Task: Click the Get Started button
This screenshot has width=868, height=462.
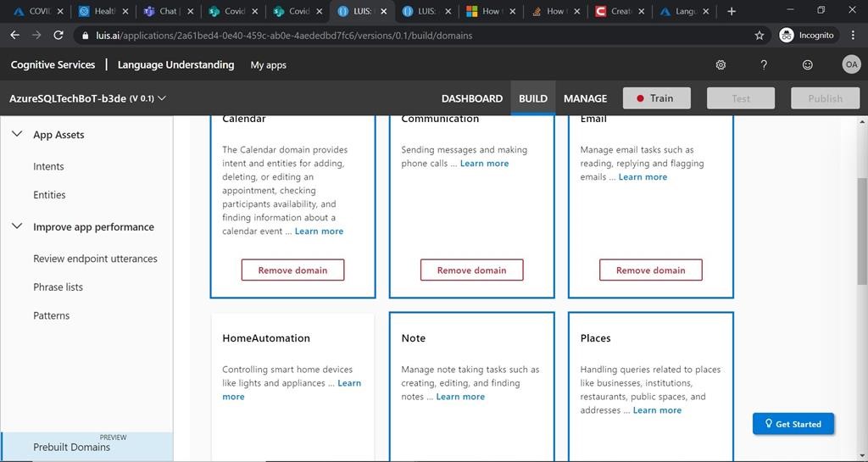Action: tap(793, 424)
